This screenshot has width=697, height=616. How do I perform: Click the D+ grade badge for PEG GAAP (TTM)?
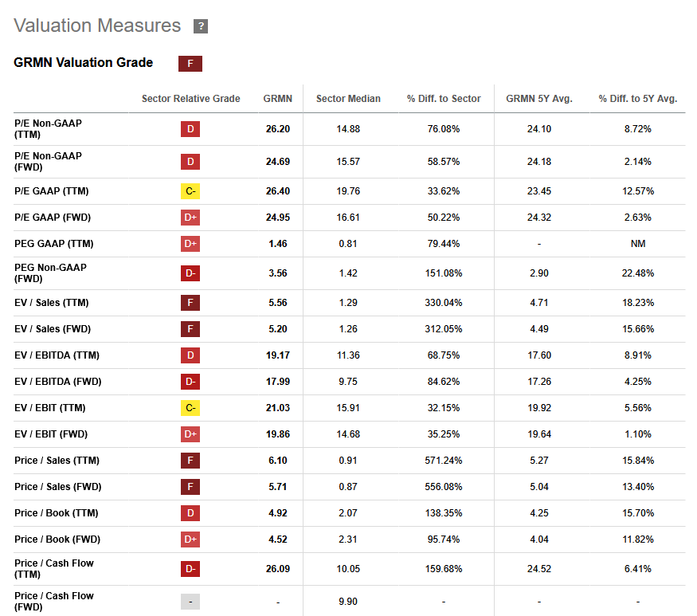(x=190, y=244)
